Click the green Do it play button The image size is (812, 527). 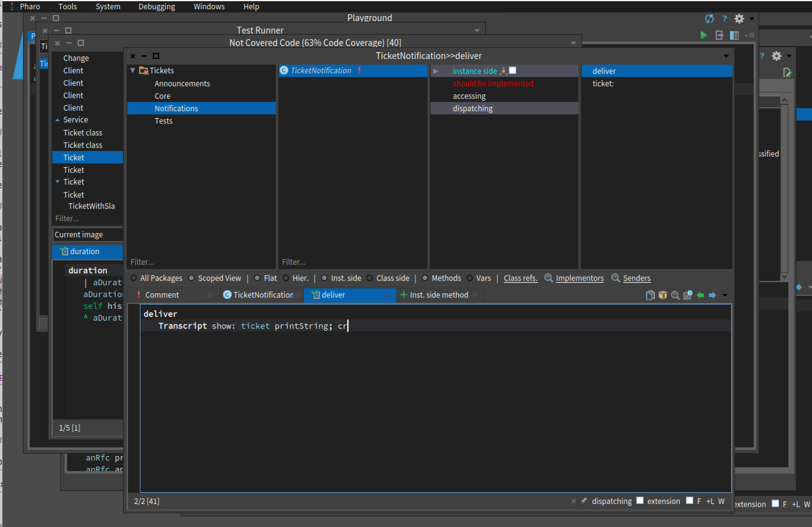(x=704, y=35)
